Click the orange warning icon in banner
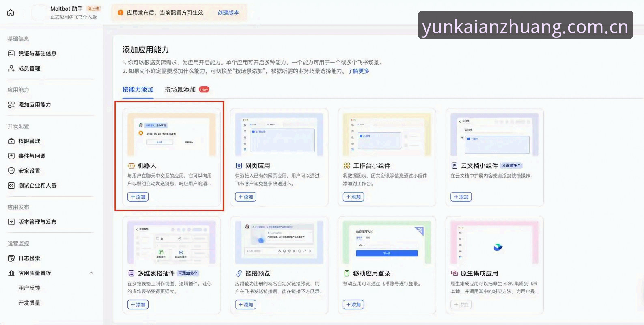644x325 pixels. pos(121,13)
